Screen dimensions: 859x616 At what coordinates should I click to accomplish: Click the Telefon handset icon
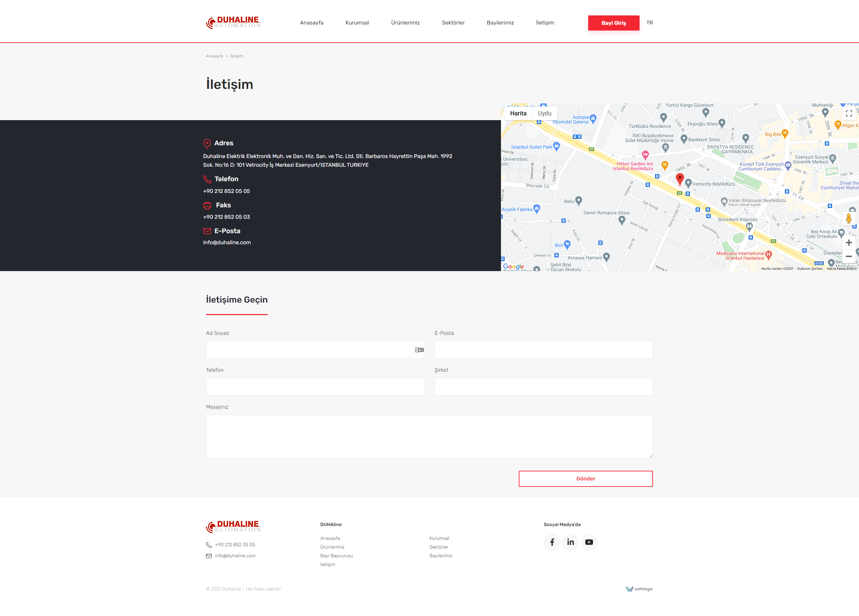[207, 179]
